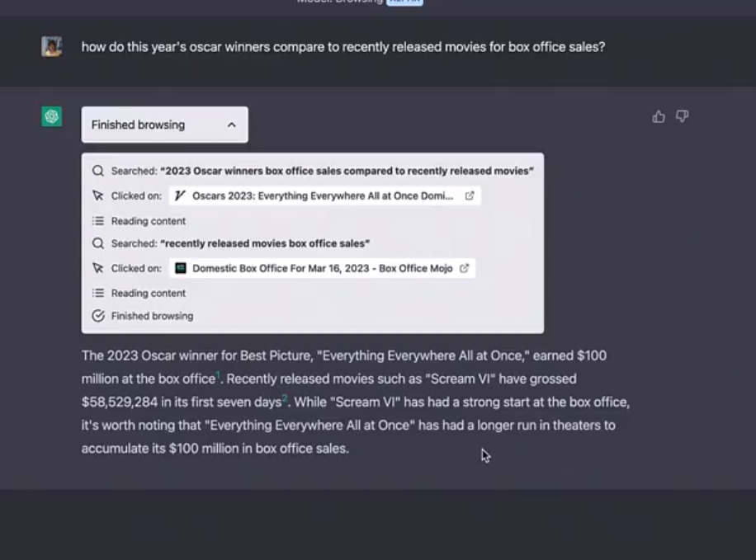Image resolution: width=756 pixels, height=560 pixels.
Task: Click the chevron arrow on Finished browsing
Action: pyautogui.click(x=231, y=125)
